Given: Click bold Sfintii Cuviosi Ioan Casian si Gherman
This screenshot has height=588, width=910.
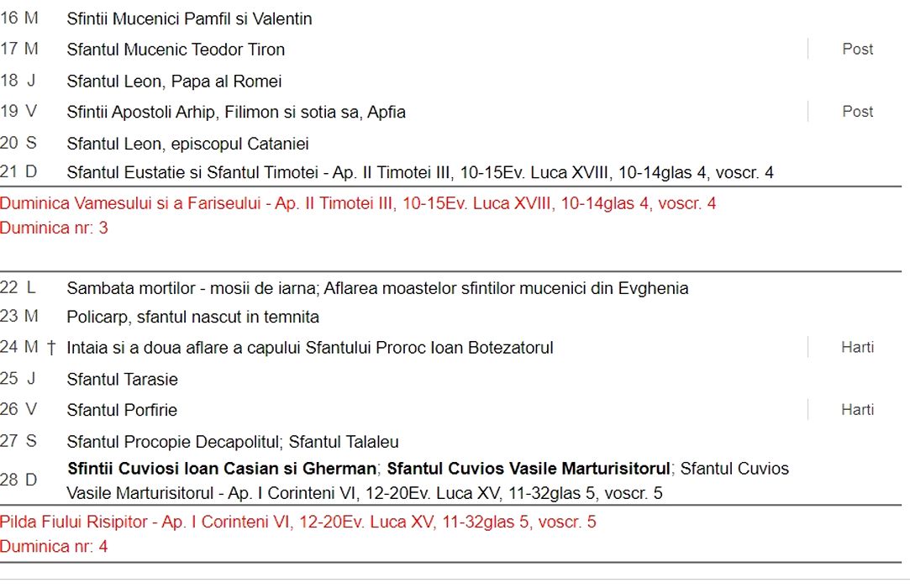Looking at the screenshot, I should pyautogui.click(x=222, y=468).
